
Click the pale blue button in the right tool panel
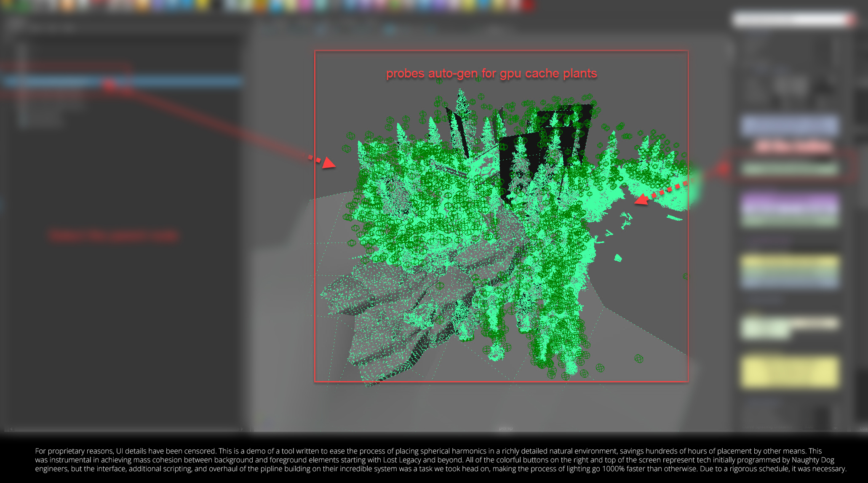789,125
